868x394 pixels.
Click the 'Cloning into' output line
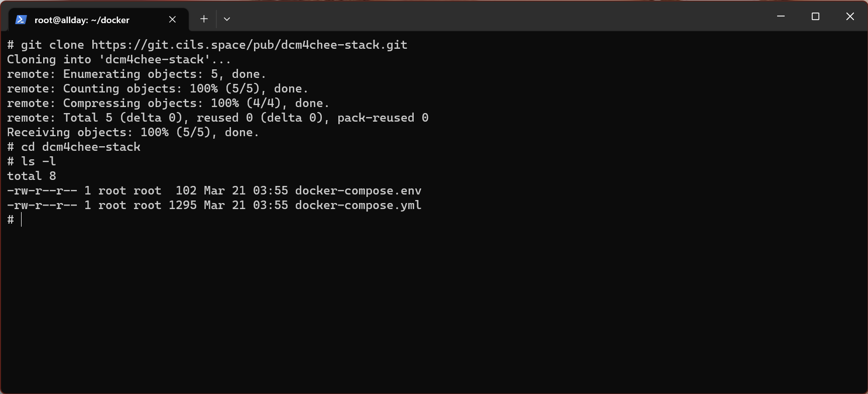118,60
